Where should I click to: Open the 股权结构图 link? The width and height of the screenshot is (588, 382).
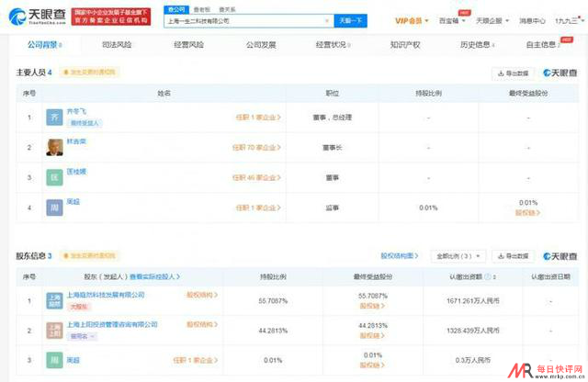coord(400,255)
